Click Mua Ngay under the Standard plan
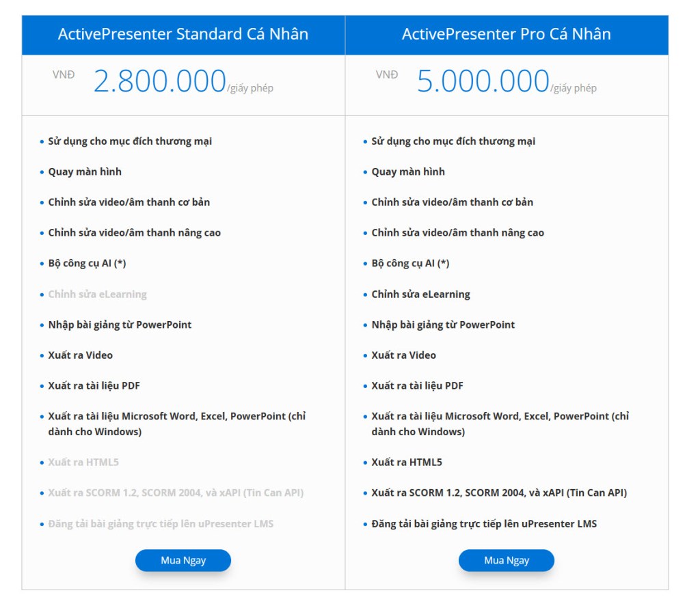This screenshot has width=700, height=608. [183, 560]
